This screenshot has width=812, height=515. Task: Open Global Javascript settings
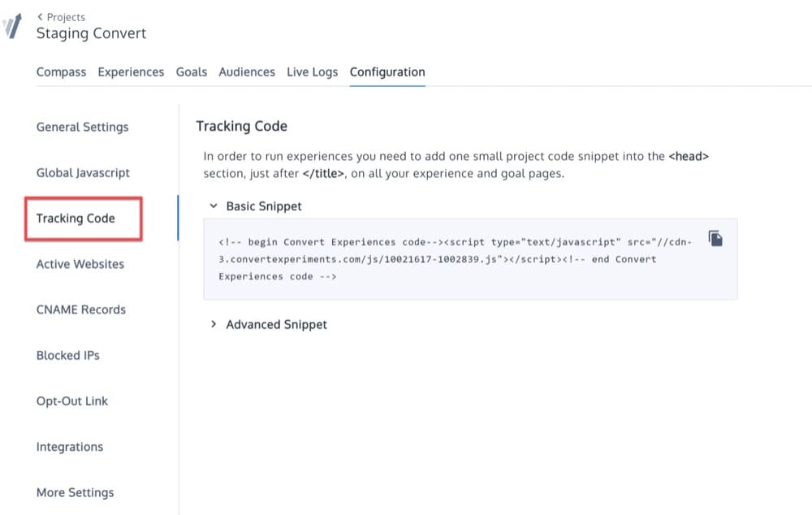coord(83,172)
